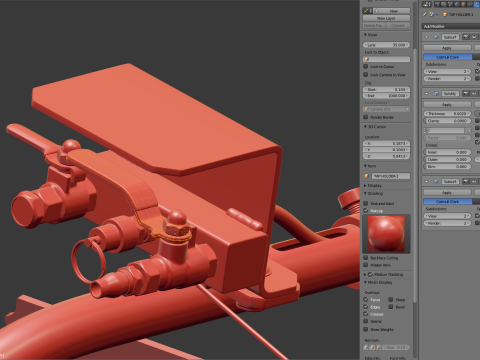
Task: Select Catmull-Clark in first Subsurf modifier
Action: (448, 57)
